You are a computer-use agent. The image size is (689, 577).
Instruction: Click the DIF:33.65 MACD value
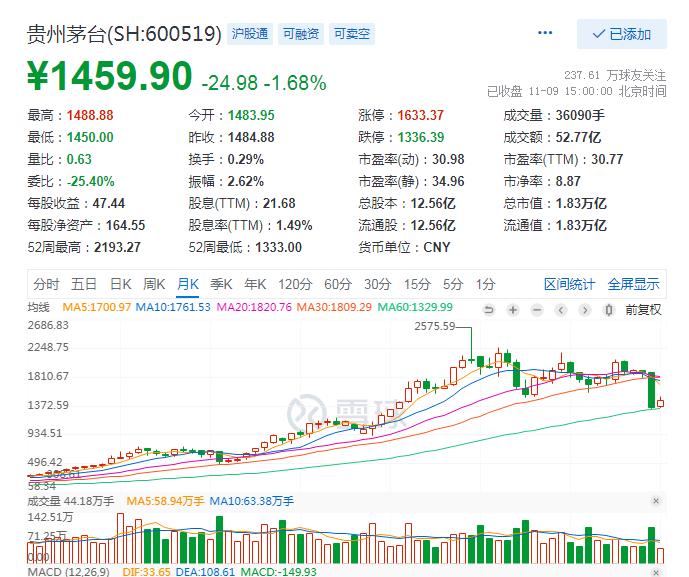(x=146, y=572)
